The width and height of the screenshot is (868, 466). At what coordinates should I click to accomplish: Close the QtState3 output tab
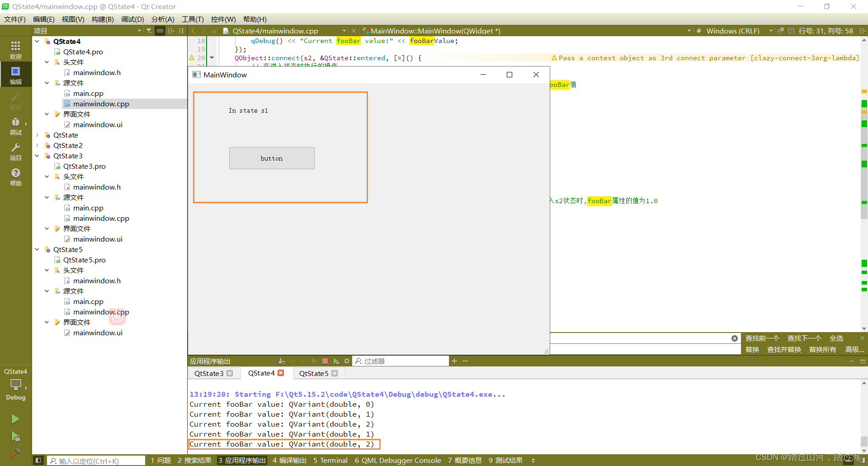[230, 373]
